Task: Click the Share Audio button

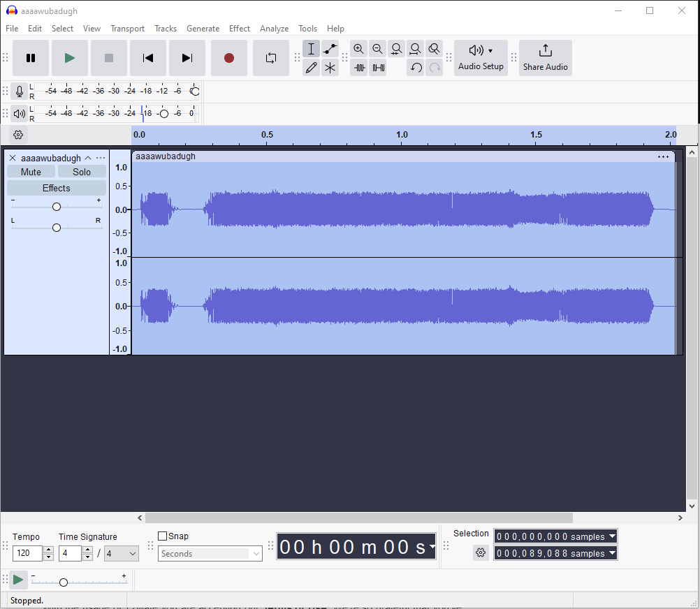Action: coord(545,58)
